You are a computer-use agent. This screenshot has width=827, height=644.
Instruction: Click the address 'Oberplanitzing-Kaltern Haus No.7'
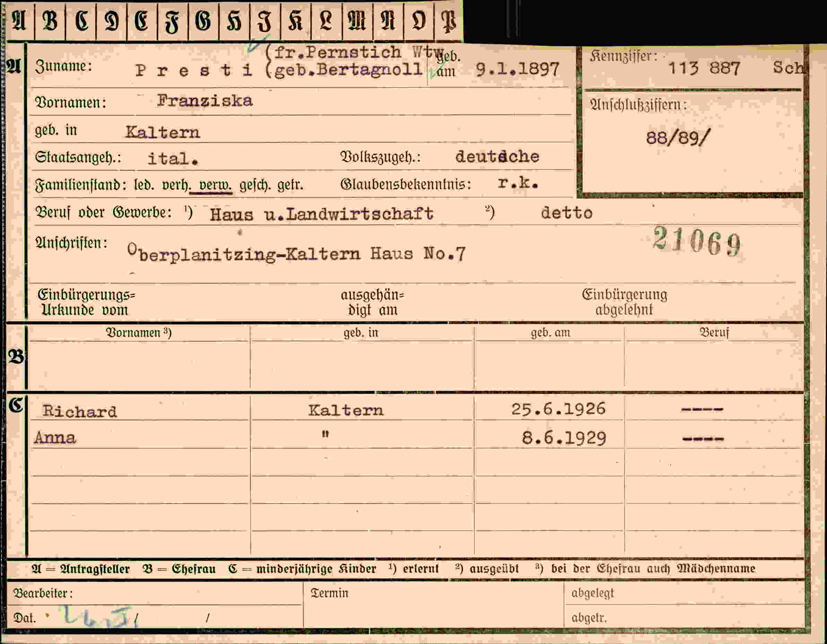296,253
